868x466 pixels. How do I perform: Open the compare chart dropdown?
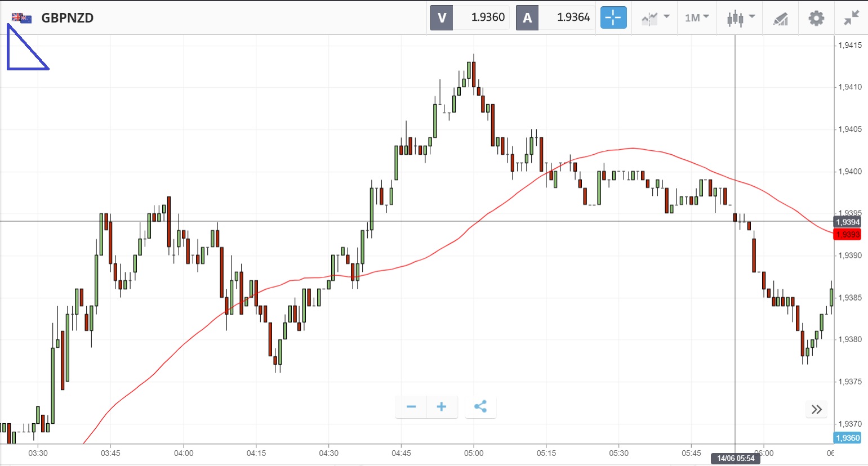pyautogui.click(x=655, y=18)
